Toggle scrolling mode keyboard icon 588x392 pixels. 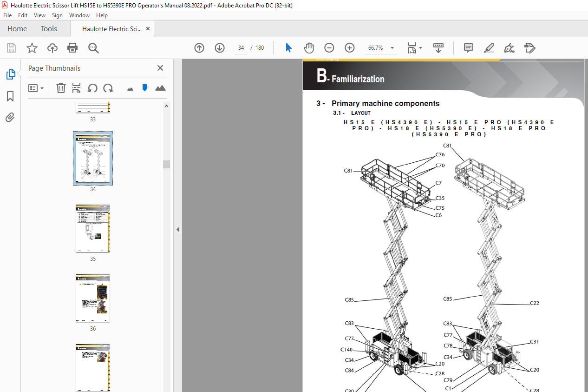tap(438, 48)
